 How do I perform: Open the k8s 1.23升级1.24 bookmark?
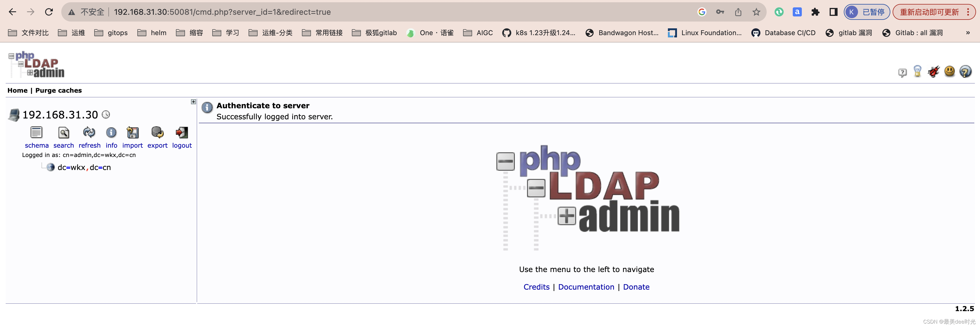(x=539, y=33)
